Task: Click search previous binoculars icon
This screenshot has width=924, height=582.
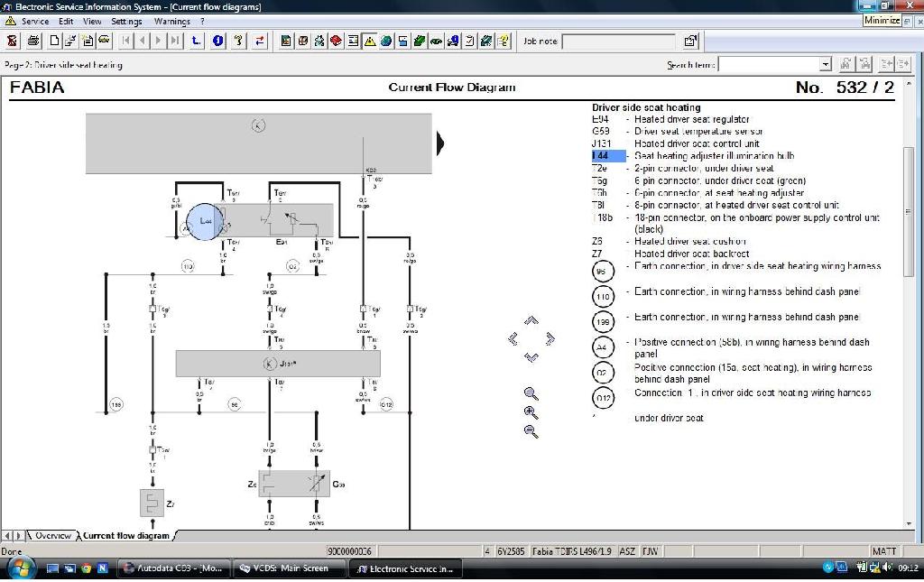Action: pyautogui.click(x=865, y=64)
